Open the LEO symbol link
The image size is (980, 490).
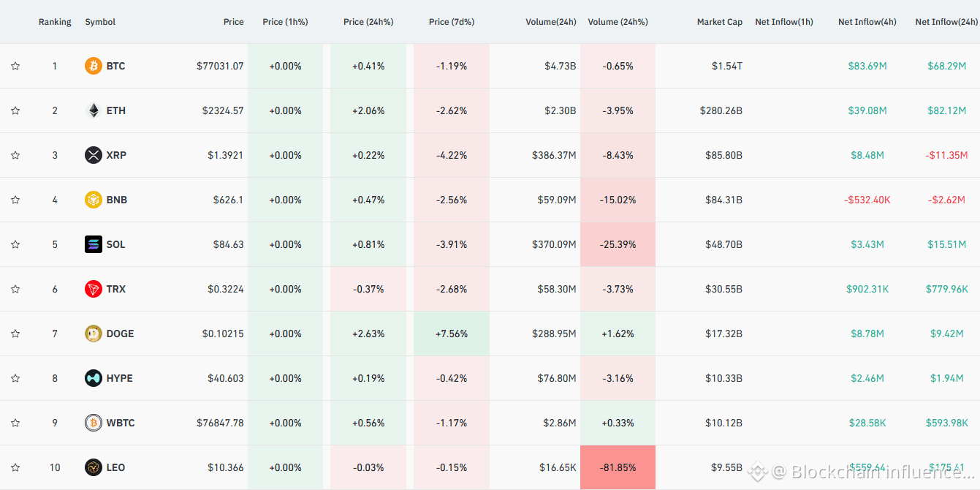click(115, 467)
